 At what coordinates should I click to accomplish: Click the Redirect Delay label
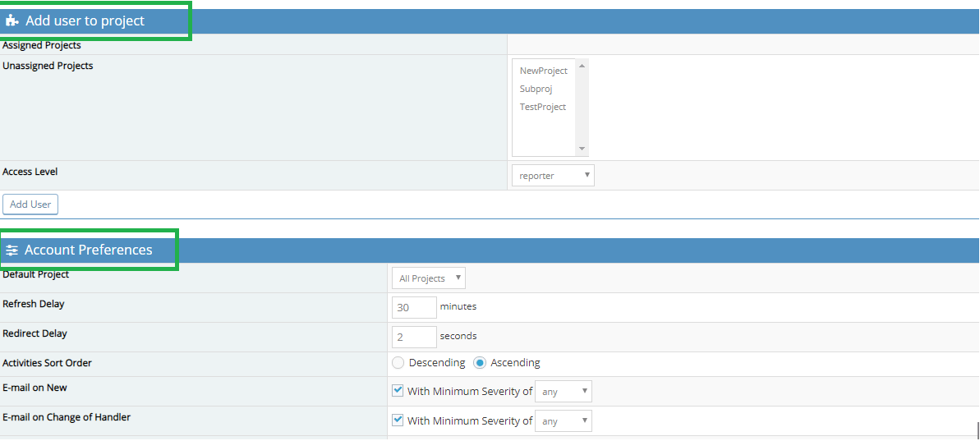[35, 333]
